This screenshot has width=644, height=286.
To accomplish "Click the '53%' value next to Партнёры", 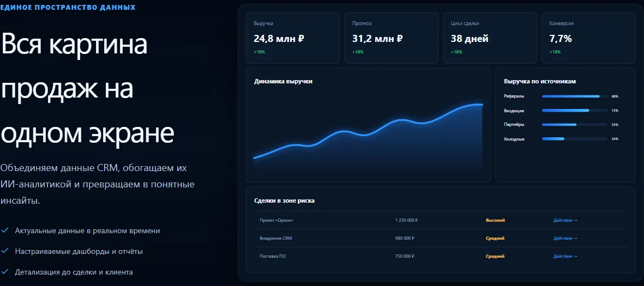I will (615, 125).
